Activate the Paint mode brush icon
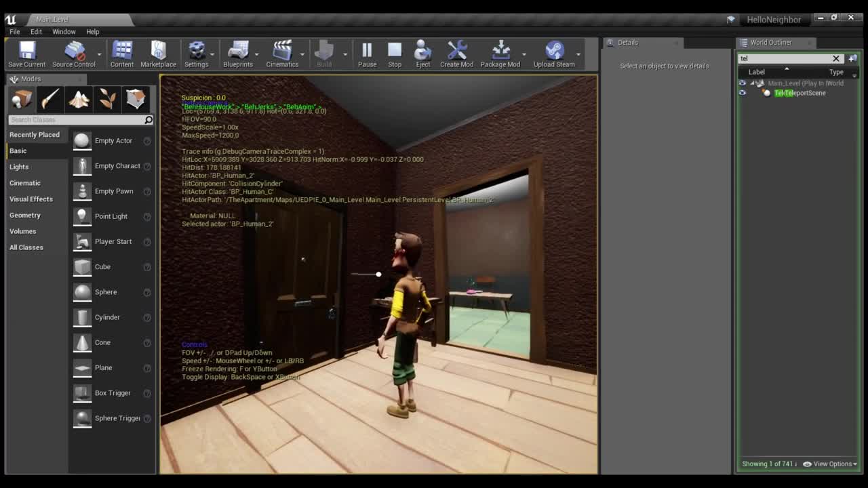The width and height of the screenshot is (868, 488). pos(50,99)
